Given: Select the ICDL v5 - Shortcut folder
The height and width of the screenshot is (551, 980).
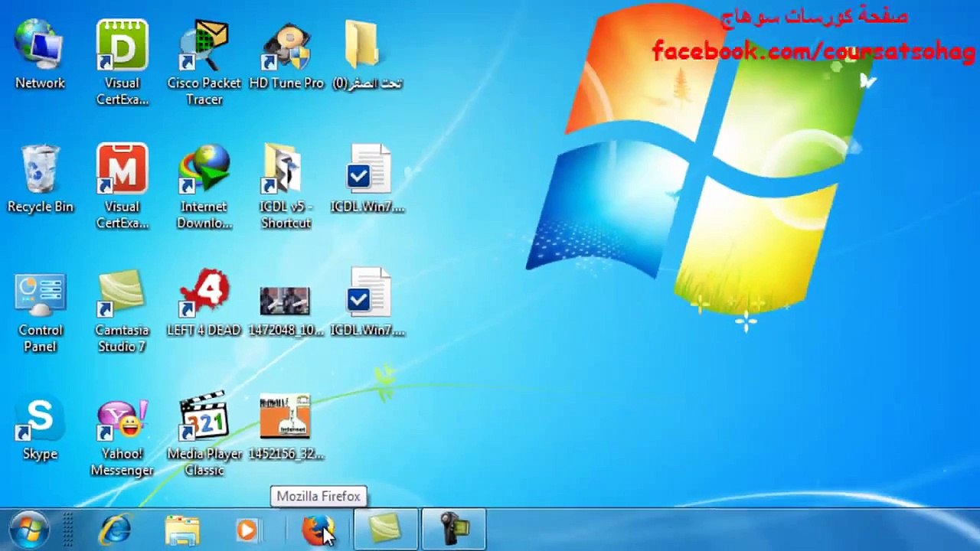Looking at the screenshot, I should [286, 186].
